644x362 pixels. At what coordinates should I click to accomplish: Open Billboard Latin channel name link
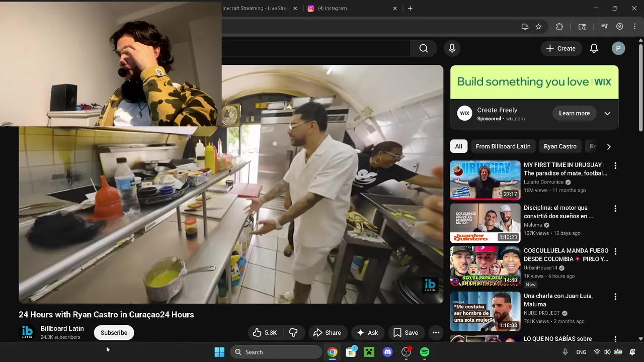click(x=62, y=328)
